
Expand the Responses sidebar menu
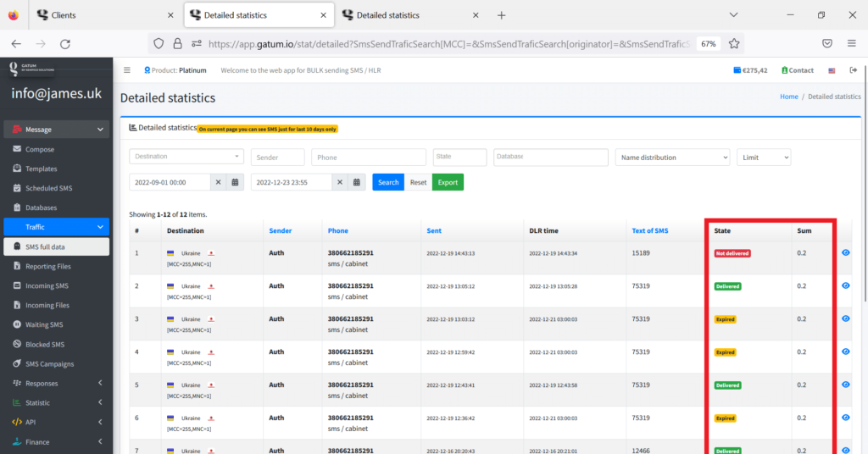pos(57,383)
